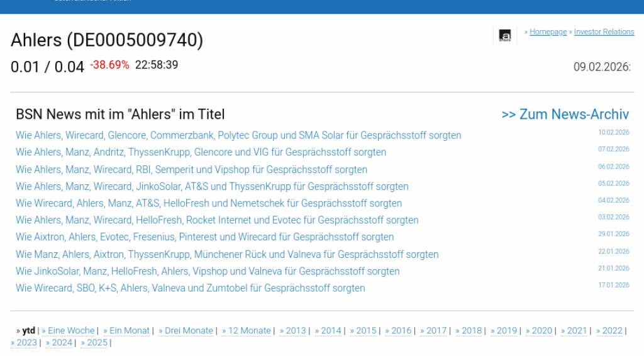The image size is (644, 356).
Task: Open news article mentioning Andritz and VIG
Action: coord(201,152)
